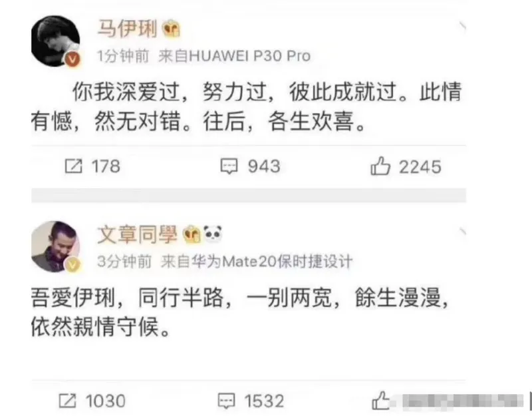Viewport: 532px width, 416px height.
Task: Click the gold verified V on 文章同學's avatar
Action: (73, 264)
